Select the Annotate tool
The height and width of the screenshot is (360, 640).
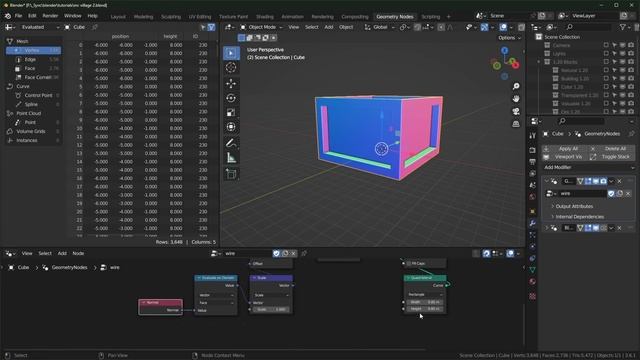tap(231, 143)
